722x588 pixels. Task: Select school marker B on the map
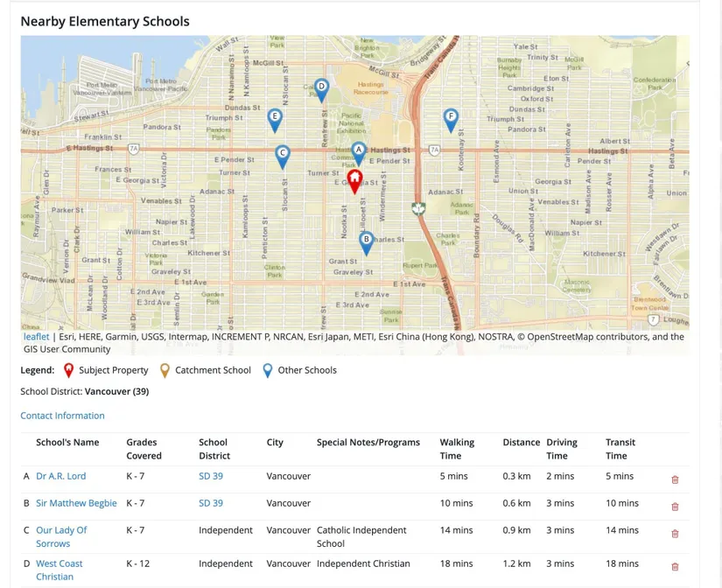click(x=366, y=241)
